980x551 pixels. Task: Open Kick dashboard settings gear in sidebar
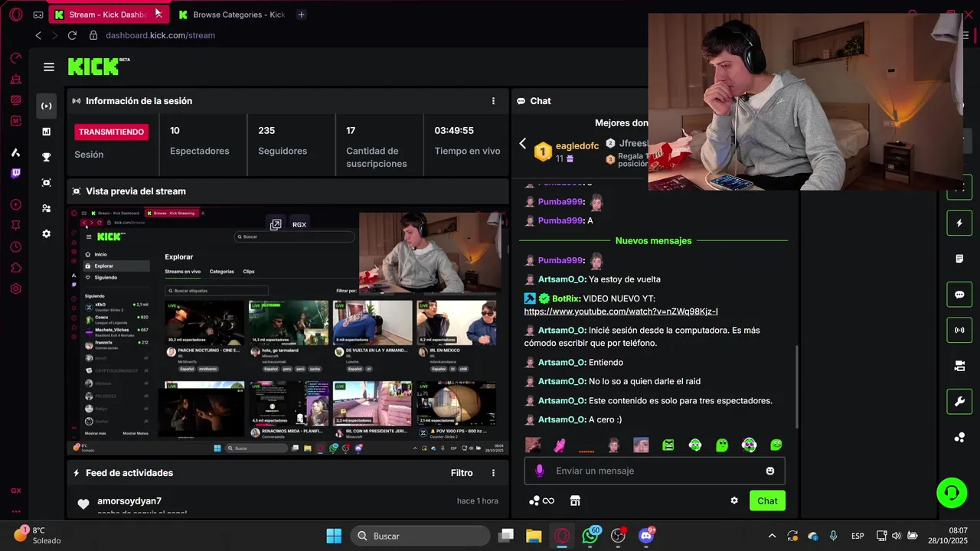coord(47,233)
